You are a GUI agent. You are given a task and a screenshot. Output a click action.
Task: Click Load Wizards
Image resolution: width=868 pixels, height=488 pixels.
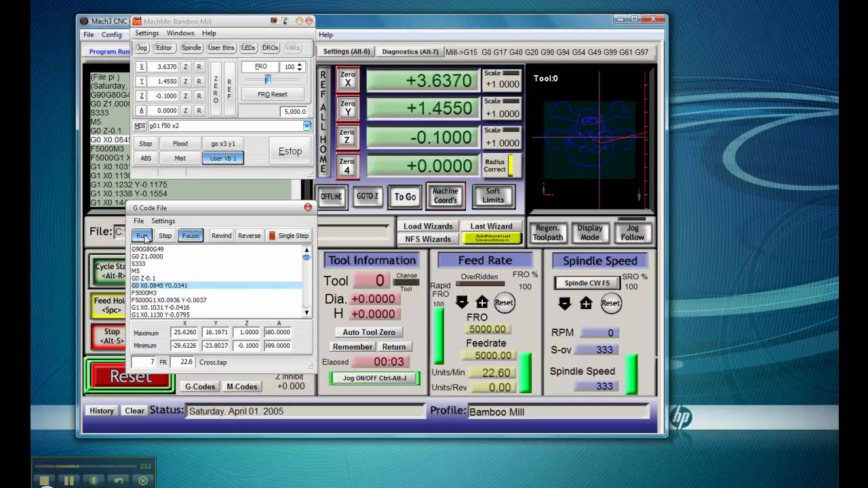click(428, 226)
